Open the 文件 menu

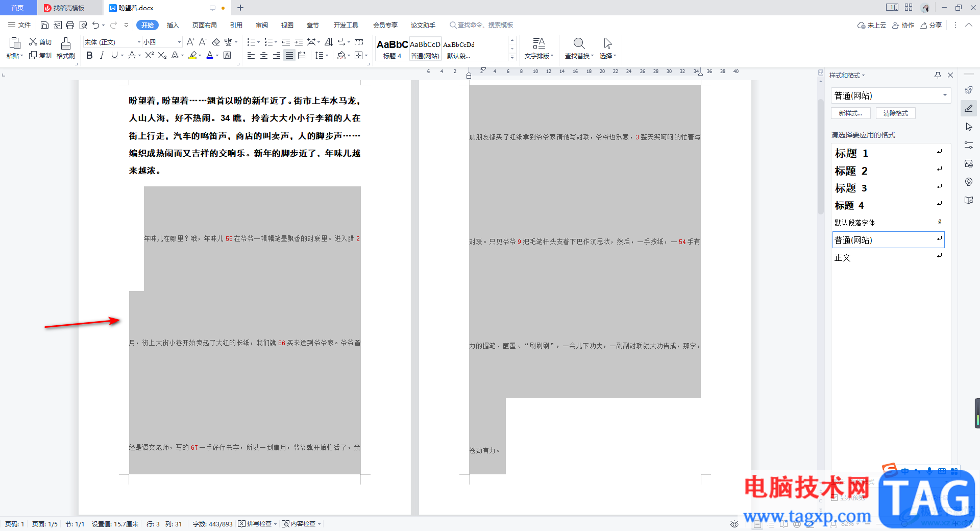pos(20,25)
